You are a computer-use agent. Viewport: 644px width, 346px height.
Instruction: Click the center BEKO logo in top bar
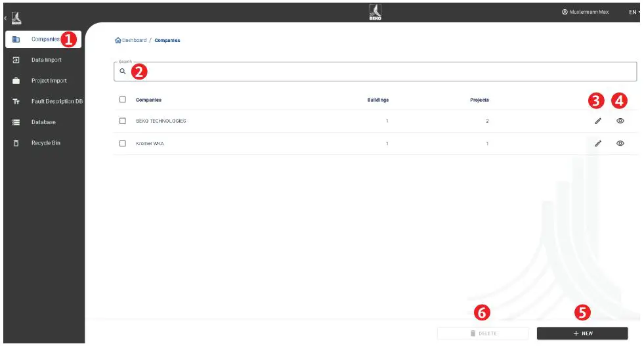[376, 12]
